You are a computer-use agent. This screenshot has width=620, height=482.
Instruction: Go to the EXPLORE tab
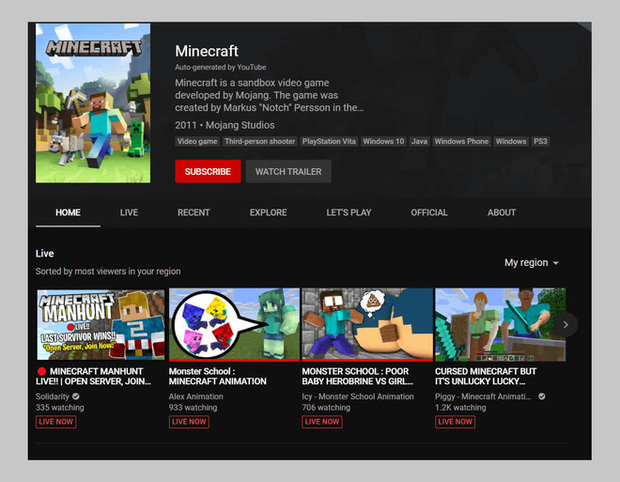pos(268,213)
